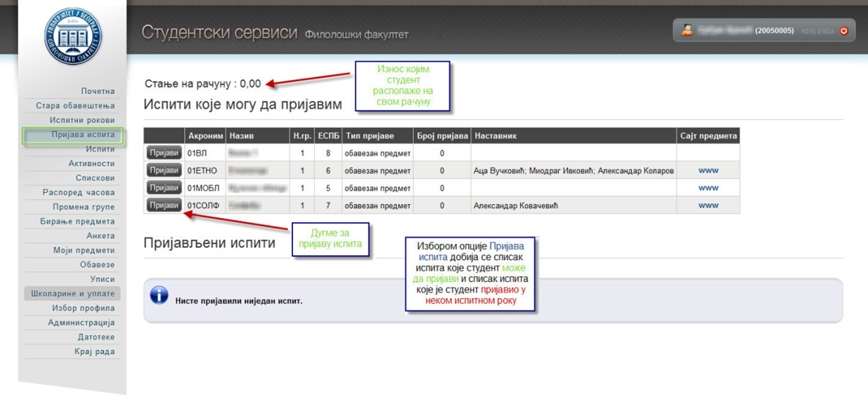The width and height of the screenshot is (868, 397).
Task: Select Пријава испита in sidebar
Action: pos(82,135)
